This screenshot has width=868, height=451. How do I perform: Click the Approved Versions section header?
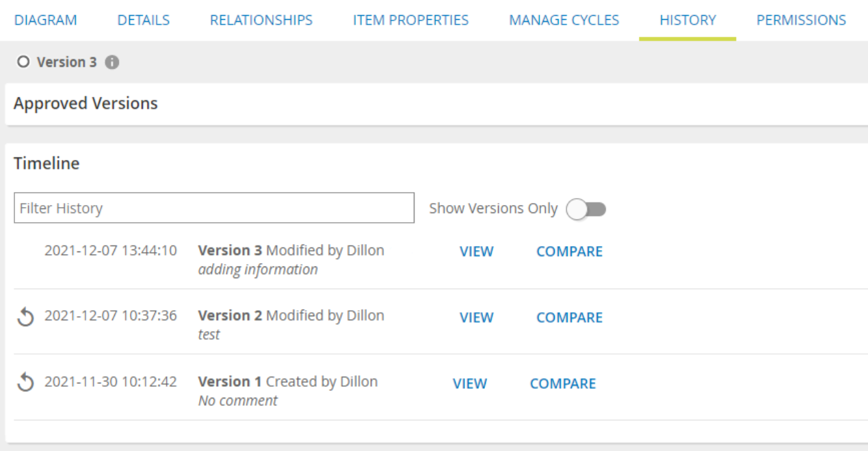(x=86, y=104)
